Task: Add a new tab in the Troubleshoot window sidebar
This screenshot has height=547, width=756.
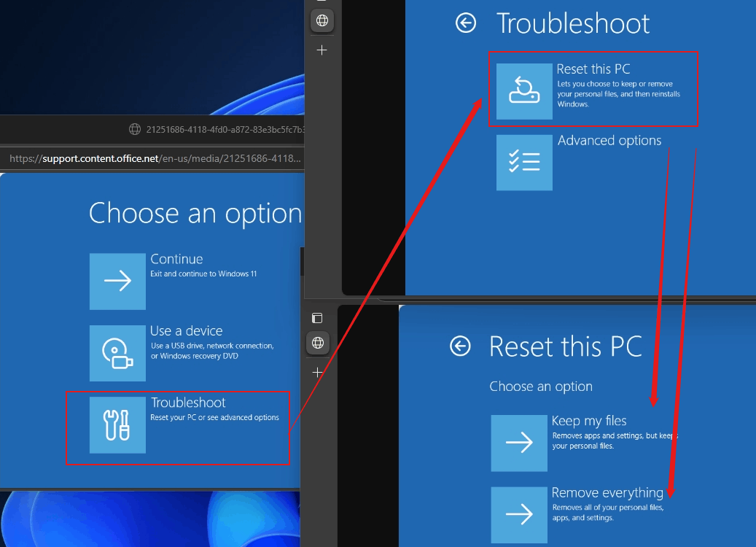Action: point(322,50)
